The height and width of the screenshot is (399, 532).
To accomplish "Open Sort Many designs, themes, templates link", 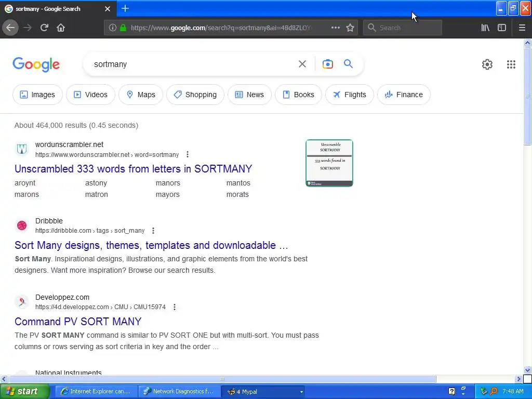I will [151, 245].
